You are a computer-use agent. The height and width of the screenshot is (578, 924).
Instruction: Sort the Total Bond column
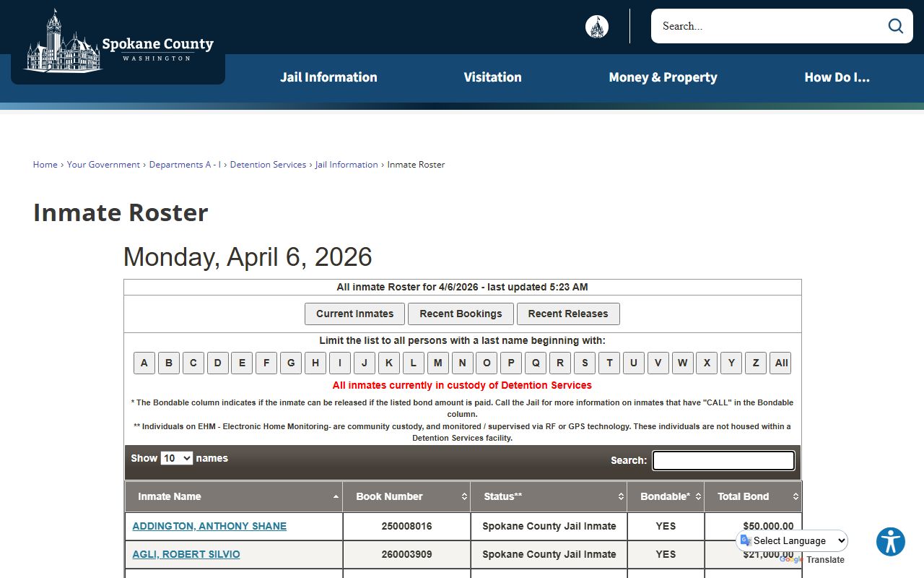795,497
